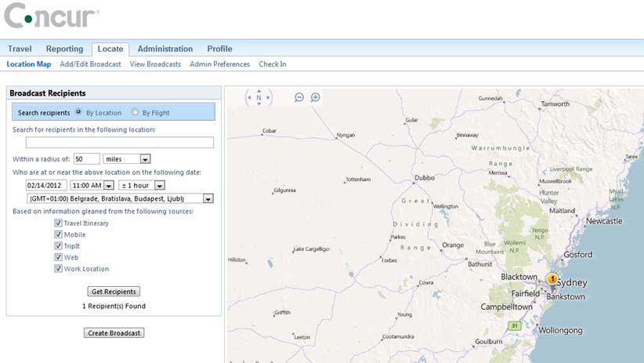This screenshot has width=644, height=363.
Task: Pan the map west with the left arrow
Action: pos(249,98)
